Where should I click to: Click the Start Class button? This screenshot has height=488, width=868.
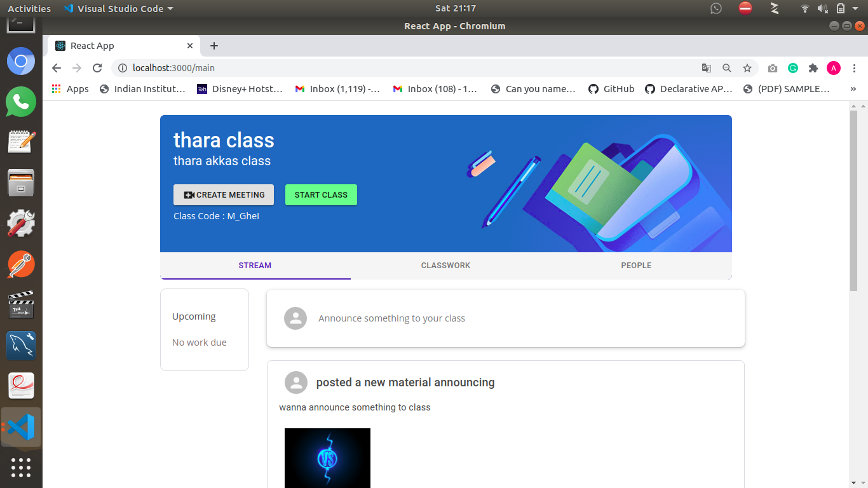pos(321,195)
